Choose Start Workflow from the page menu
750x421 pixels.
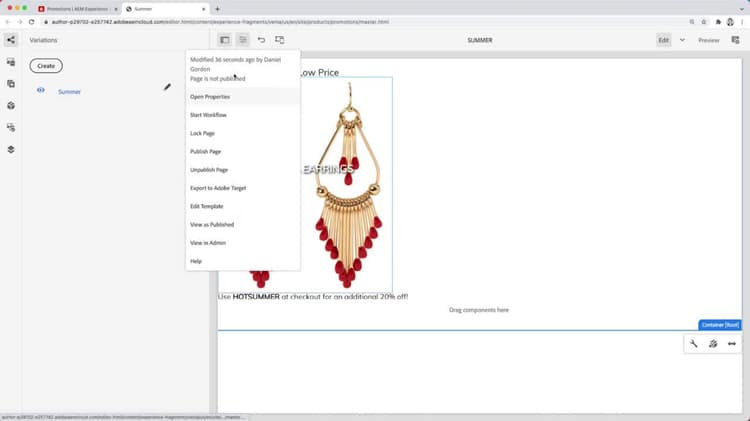pos(243,115)
